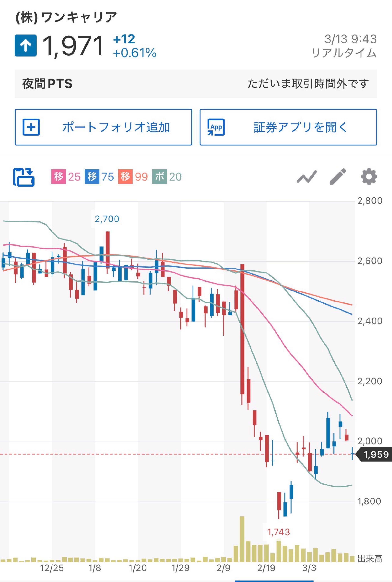Tap the plus icon for portfolio
Screen dimensions: 392x582
pos(31,127)
